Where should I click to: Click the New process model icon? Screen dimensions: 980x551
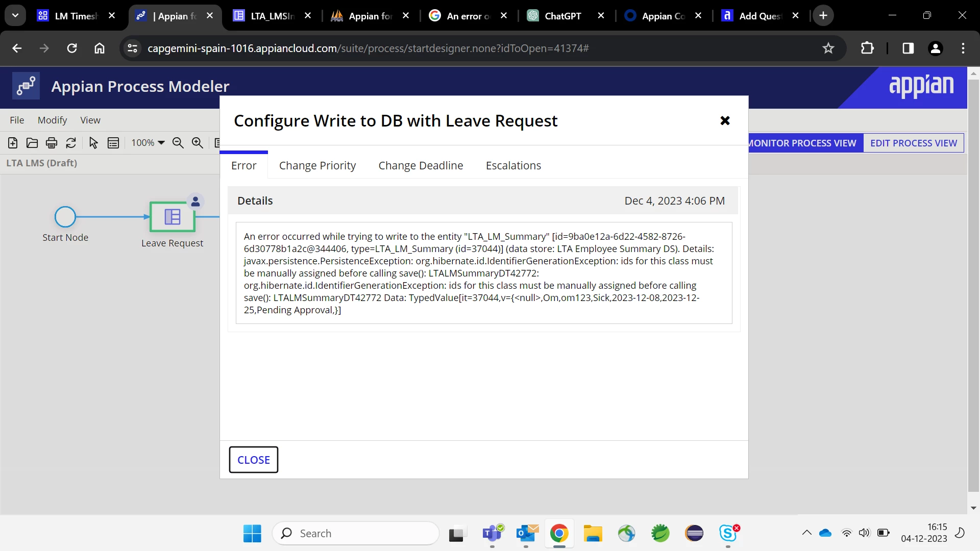[13, 143]
